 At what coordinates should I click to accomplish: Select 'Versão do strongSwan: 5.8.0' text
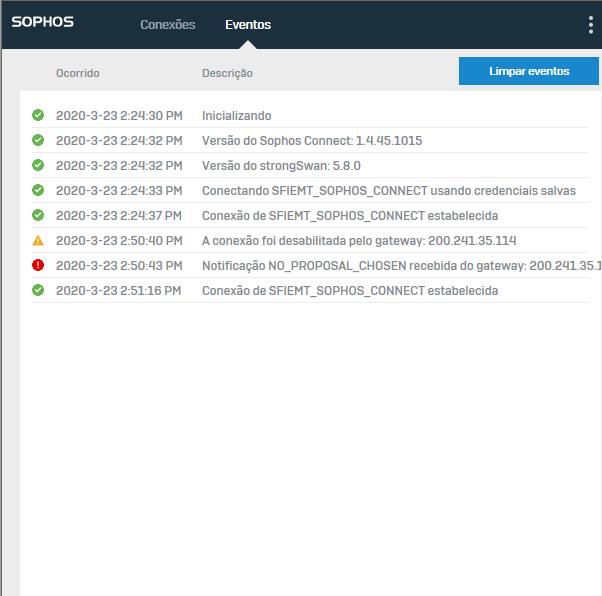click(x=281, y=166)
